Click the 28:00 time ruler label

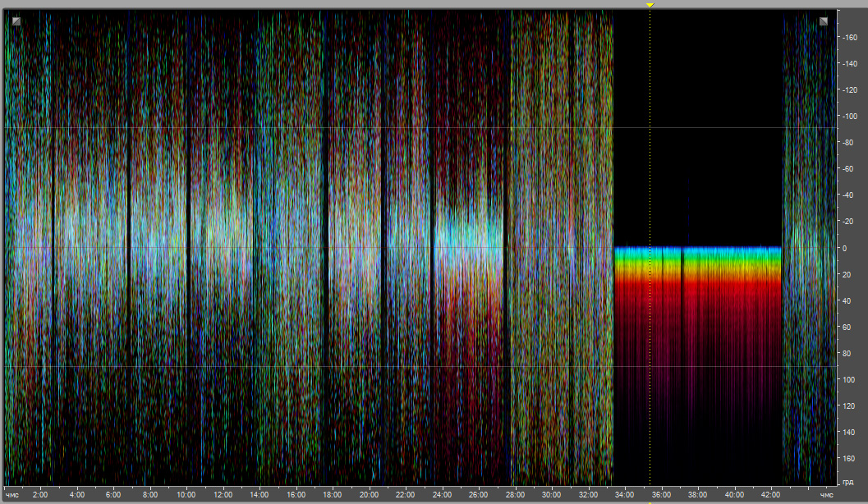coord(515,495)
